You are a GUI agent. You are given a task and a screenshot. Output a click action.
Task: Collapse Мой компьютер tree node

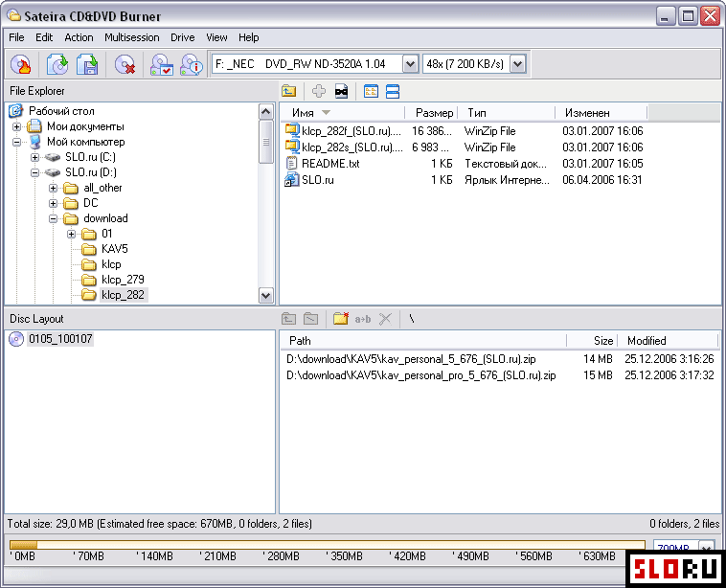(x=16, y=142)
